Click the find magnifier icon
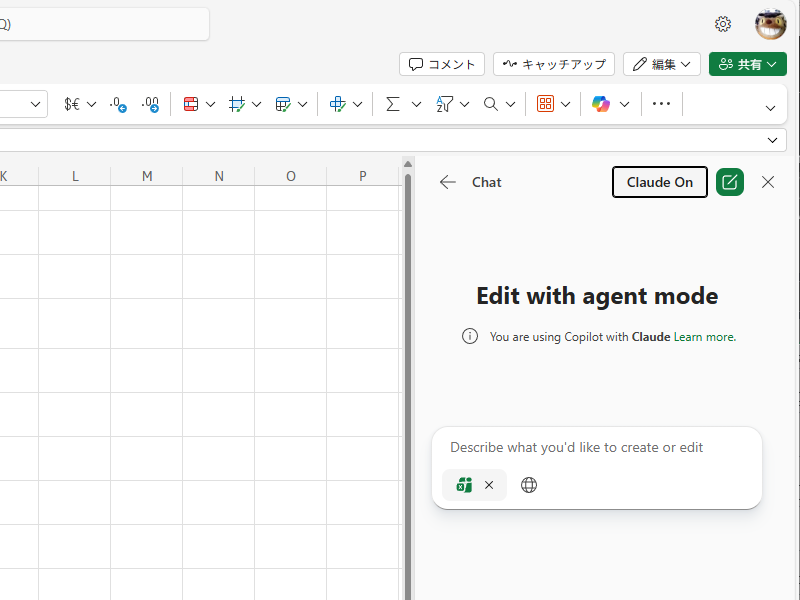This screenshot has width=800, height=600. [491, 104]
